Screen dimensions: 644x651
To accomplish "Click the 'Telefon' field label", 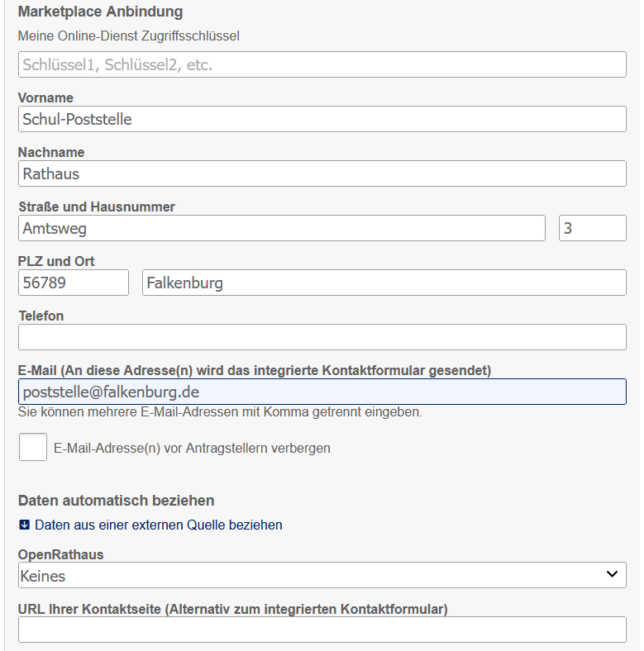I will tap(41, 316).
